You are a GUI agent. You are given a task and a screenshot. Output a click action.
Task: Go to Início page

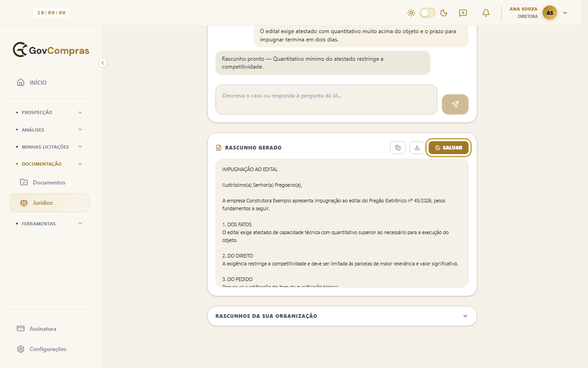50,82
